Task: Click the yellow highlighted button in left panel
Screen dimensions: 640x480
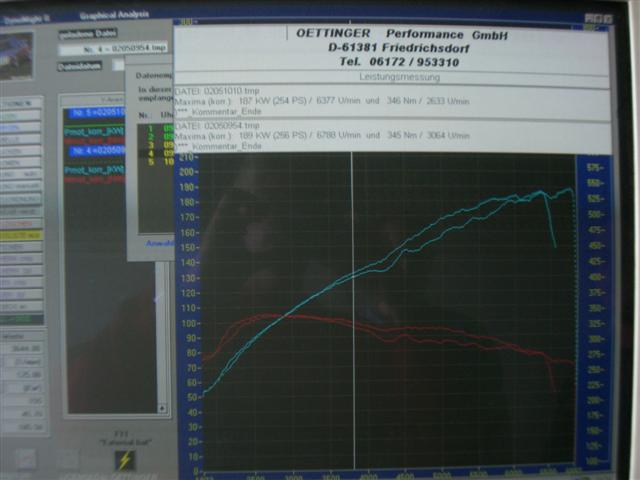Action: click(x=21, y=235)
